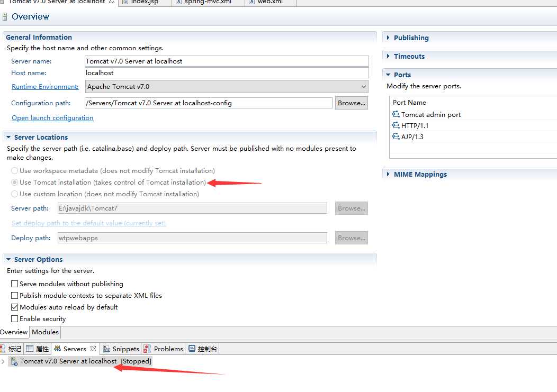Click Browse next to Server path

coord(352,208)
